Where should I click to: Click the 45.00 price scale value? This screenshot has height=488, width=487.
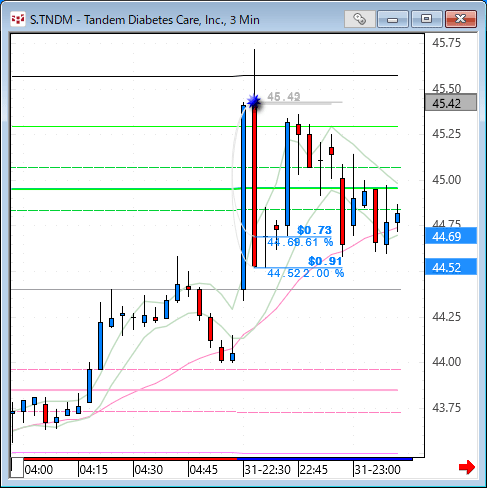click(x=446, y=180)
